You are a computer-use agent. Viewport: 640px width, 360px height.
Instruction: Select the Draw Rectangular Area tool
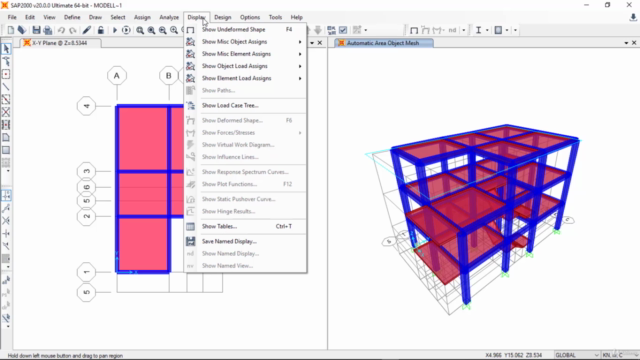point(6,150)
